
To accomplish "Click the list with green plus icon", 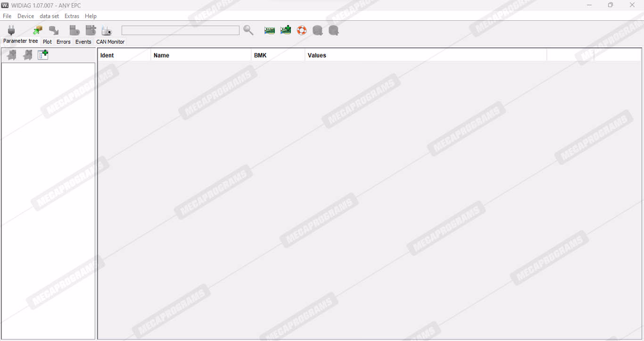I will pos(43,55).
